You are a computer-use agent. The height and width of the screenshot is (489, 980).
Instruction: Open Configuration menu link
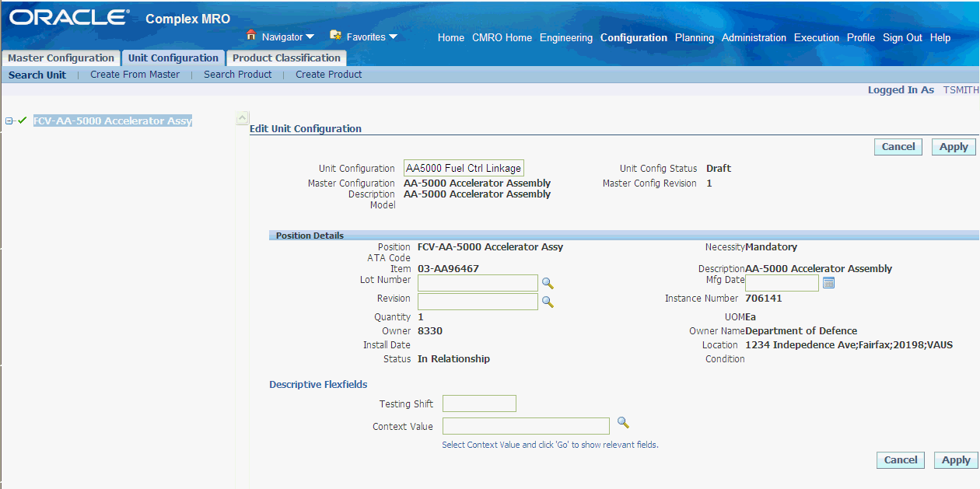point(634,37)
